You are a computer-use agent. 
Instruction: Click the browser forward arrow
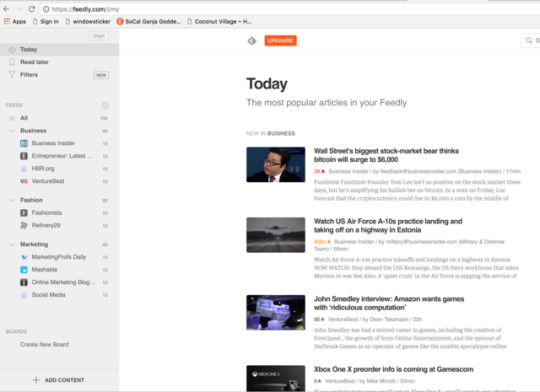pos(19,9)
